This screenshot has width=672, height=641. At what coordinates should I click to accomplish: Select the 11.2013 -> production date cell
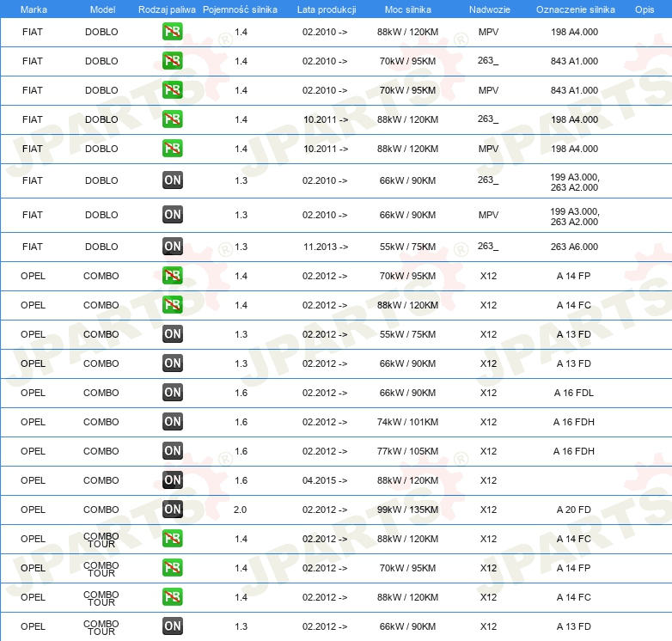coord(326,247)
